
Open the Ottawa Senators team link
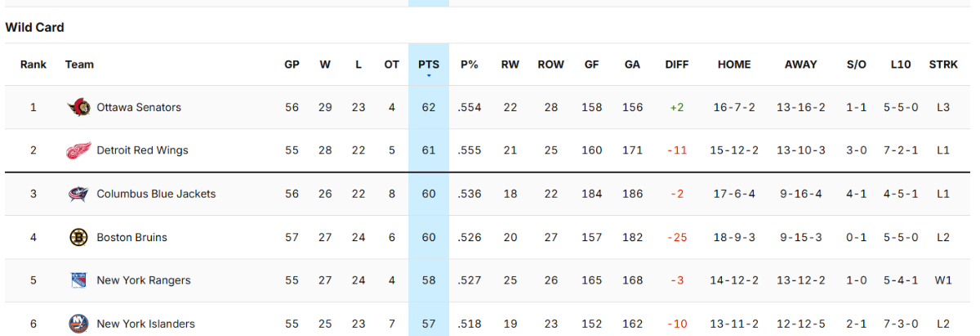pos(139,107)
